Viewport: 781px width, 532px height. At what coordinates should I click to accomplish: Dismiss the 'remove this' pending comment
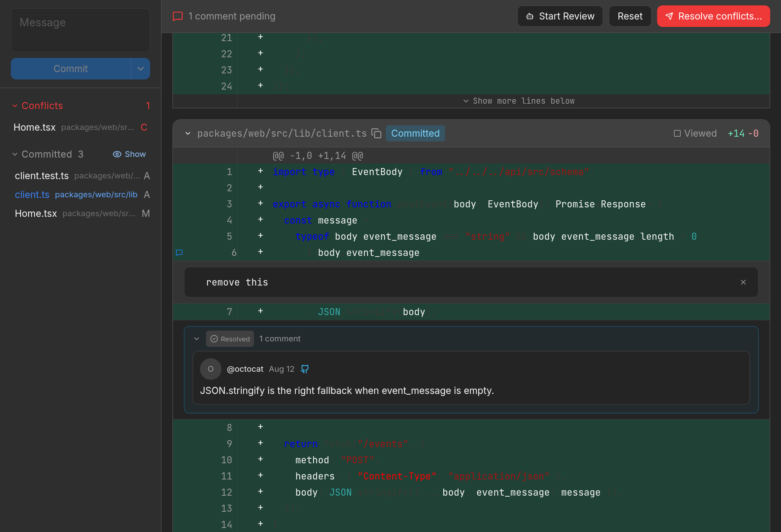tap(743, 282)
